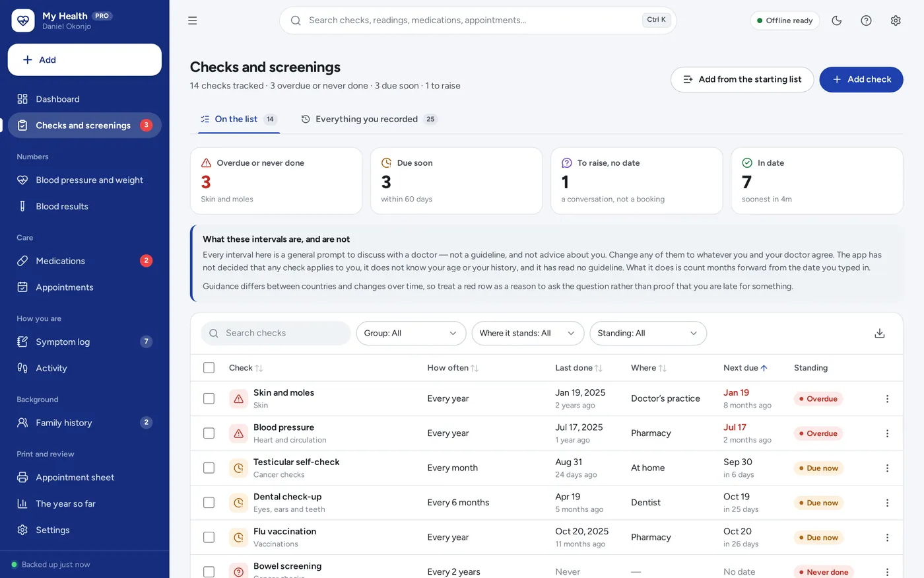Screen dimensions: 924x578
Task: Open help via question mark icon
Action: tap(867, 20)
